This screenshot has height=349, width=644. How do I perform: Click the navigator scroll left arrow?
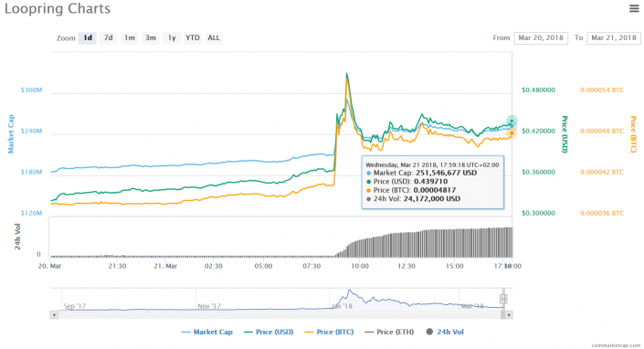click(x=54, y=315)
